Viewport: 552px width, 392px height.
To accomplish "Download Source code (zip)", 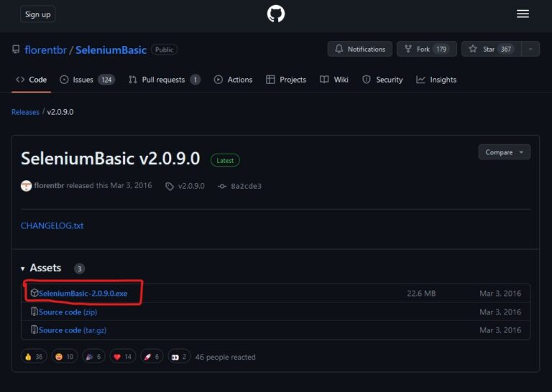I will click(x=68, y=312).
